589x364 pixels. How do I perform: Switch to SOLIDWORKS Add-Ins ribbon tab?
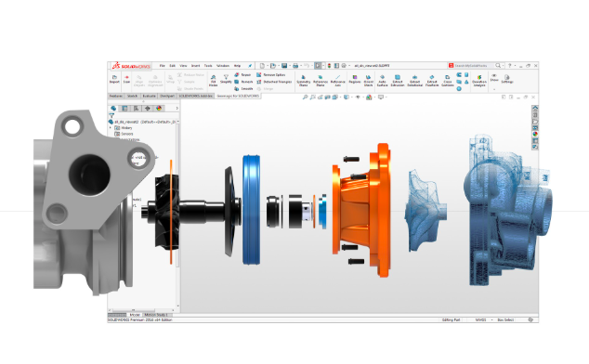tap(196, 97)
